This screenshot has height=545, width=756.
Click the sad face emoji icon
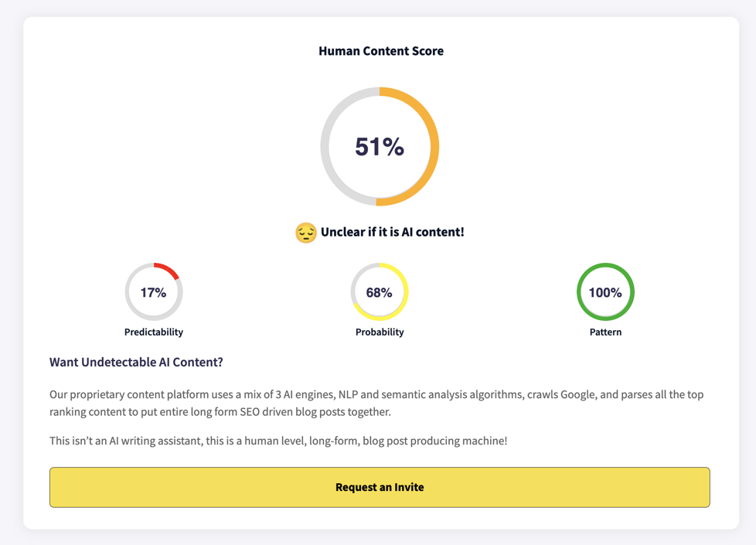click(306, 233)
